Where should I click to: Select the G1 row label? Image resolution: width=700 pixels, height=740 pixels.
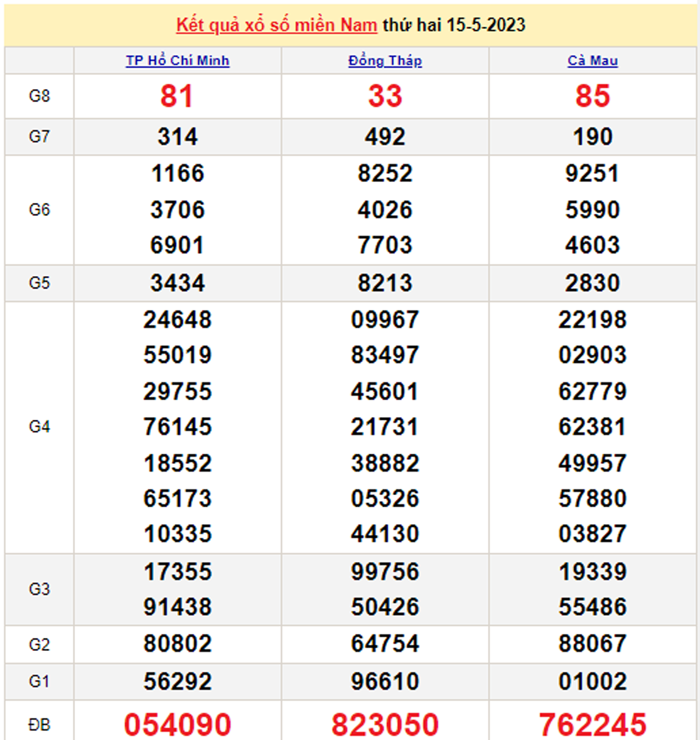(39, 682)
